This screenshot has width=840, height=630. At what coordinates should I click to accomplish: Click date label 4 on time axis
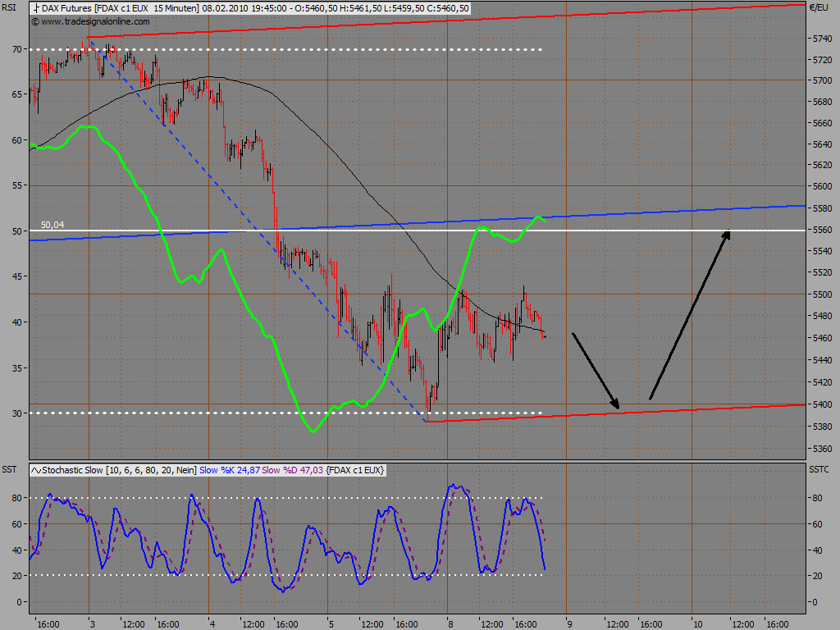pyautogui.click(x=212, y=624)
